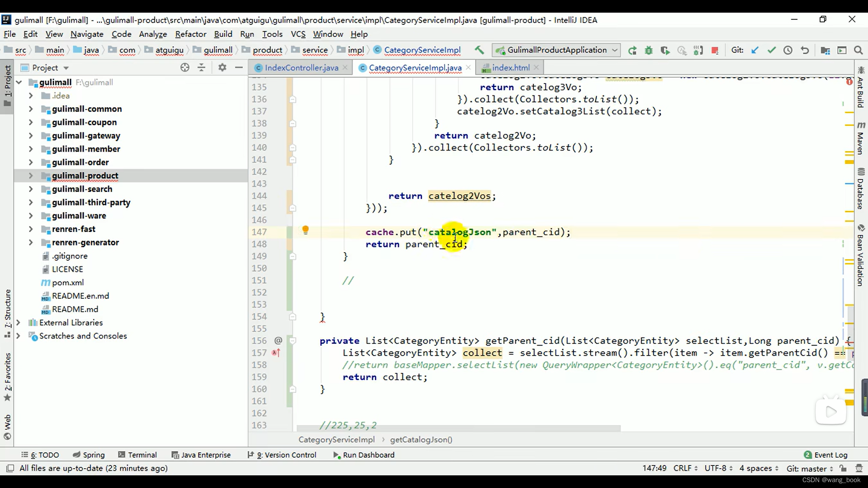The width and height of the screenshot is (868, 488).
Task: Click the Git commit checkmark icon
Action: pyautogui.click(x=771, y=50)
